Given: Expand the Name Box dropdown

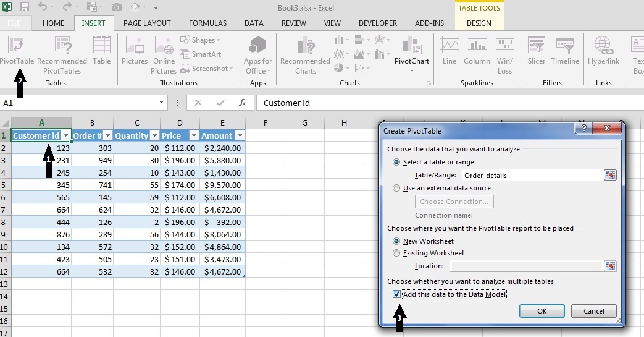Looking at the screenshot, I should (x=161, y=103).
